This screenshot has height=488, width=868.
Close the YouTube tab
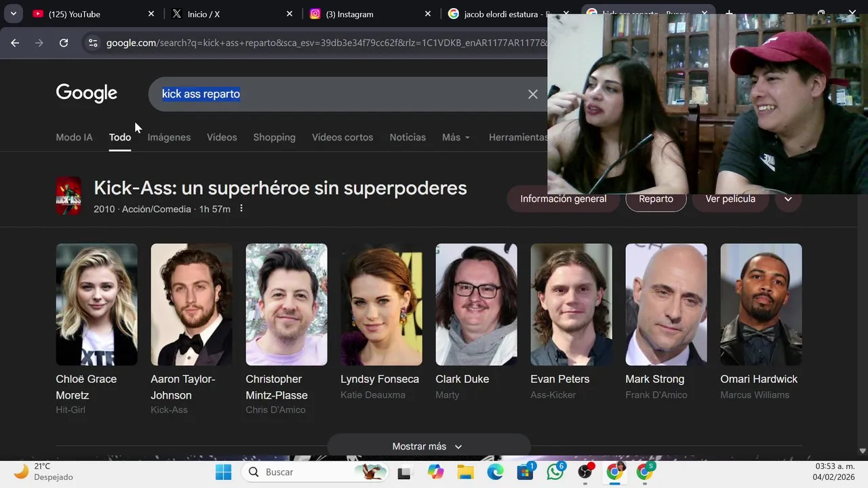point(151,14)
